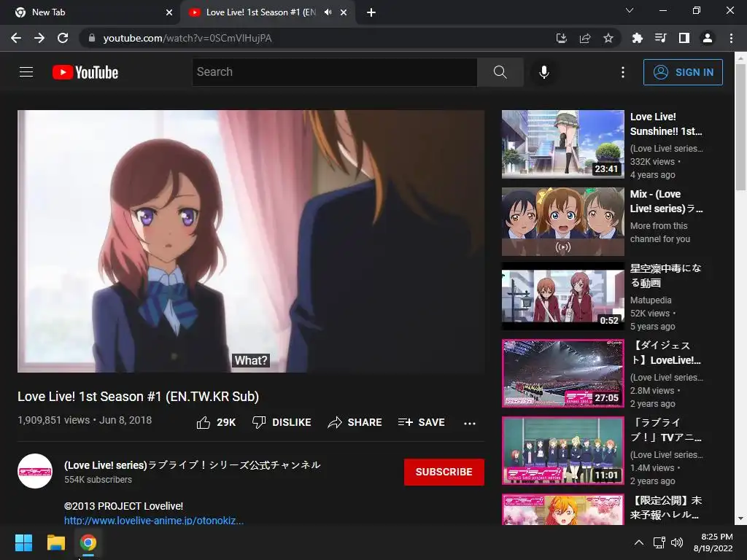The width and height of the screenshot is (747, 560).
Task: Click the 星空凛中毒になる動画 title
Action: pyautogui.click(x=665, y=275)
